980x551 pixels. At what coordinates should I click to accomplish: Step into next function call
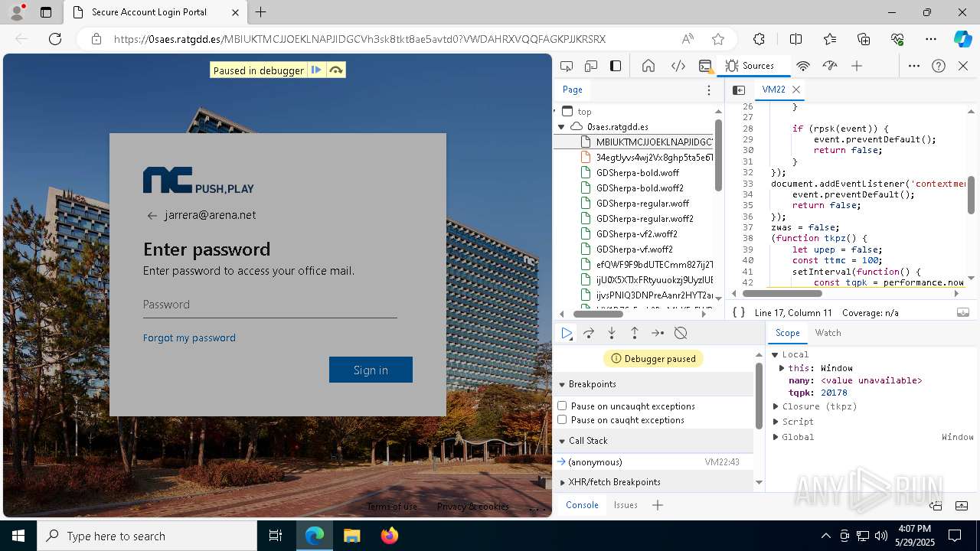click(612, 333)
